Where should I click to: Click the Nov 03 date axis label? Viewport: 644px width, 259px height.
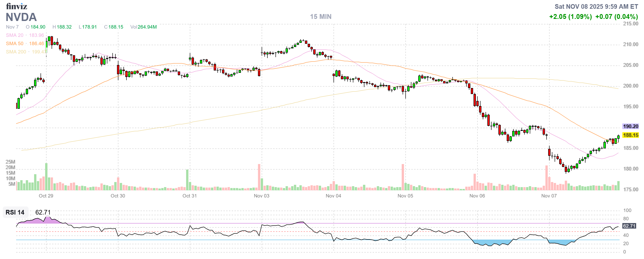261,196
